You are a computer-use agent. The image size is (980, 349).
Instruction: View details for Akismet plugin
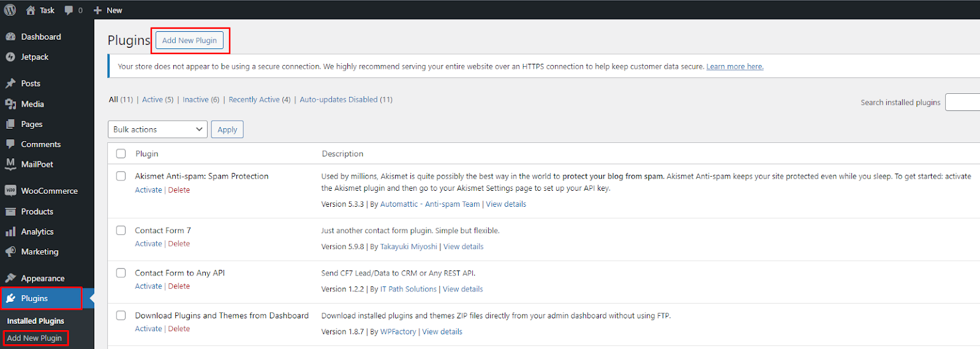click(506, 204)
